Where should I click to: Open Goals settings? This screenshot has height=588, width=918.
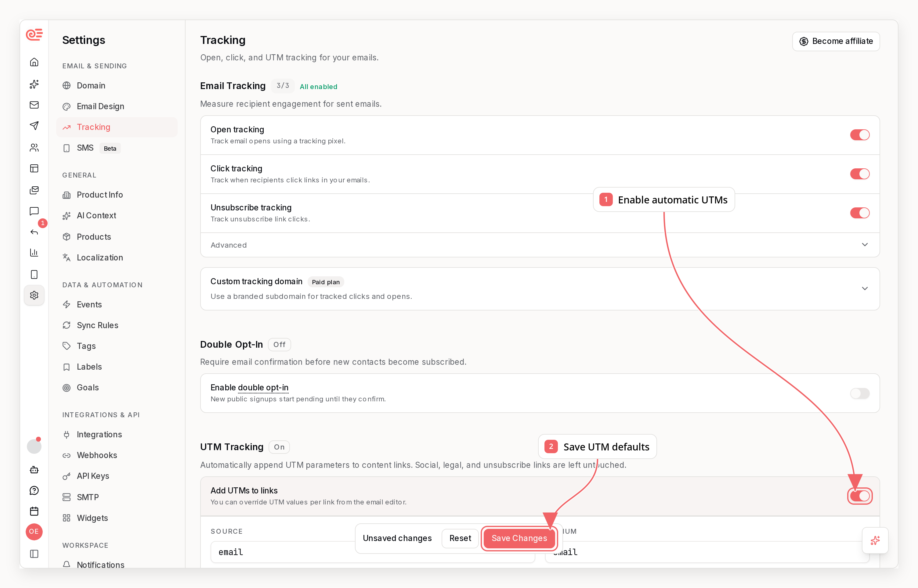click(117, 388)
